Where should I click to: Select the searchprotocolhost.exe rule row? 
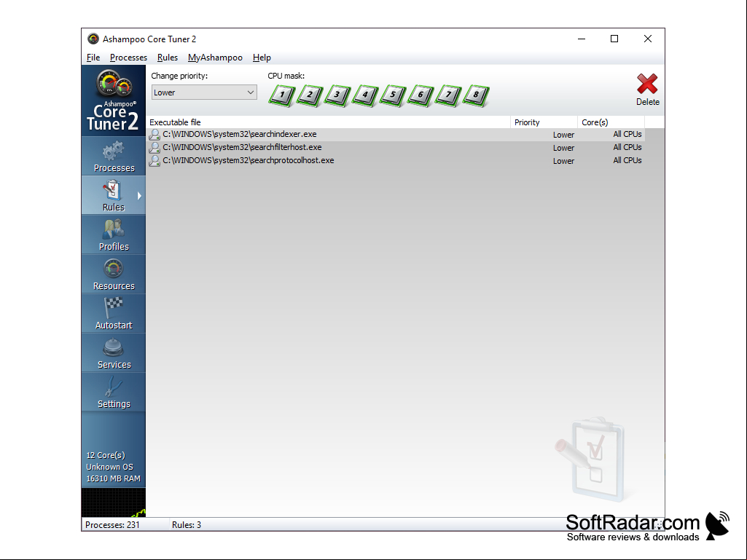(396, 161)
